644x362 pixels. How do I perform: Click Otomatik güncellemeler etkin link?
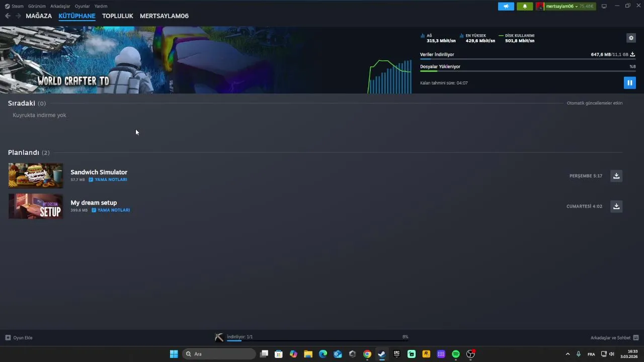pos(595,103)
